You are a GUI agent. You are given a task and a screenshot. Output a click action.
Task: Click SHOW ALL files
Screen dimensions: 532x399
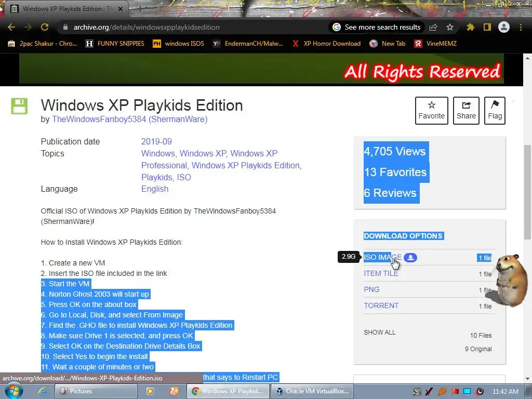pos(380,332)
